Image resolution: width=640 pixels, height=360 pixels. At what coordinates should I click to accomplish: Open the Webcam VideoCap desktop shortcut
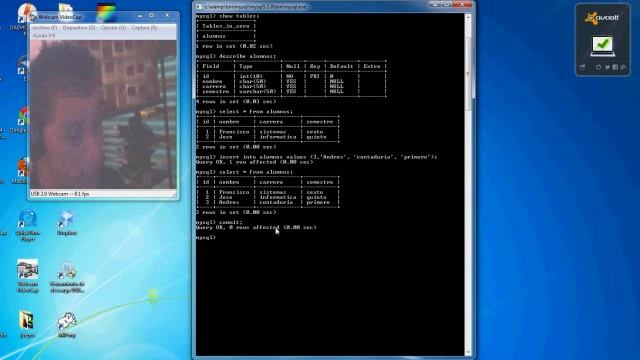click(28, 276)
